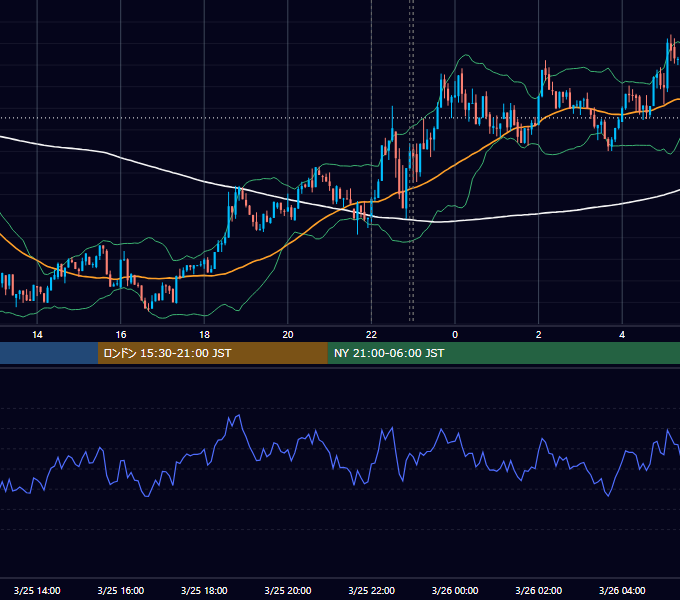Click the 14 hour label on the time axis
This screenshot has height=600, width=680.
pyautogui.click(x=37, y=335)
